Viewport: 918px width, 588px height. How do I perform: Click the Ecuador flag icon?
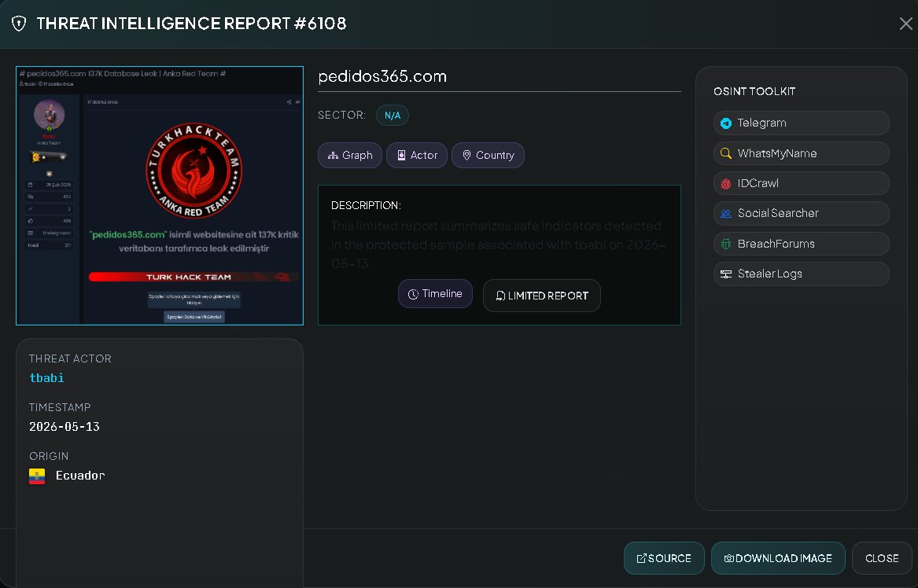click(37, 476)
